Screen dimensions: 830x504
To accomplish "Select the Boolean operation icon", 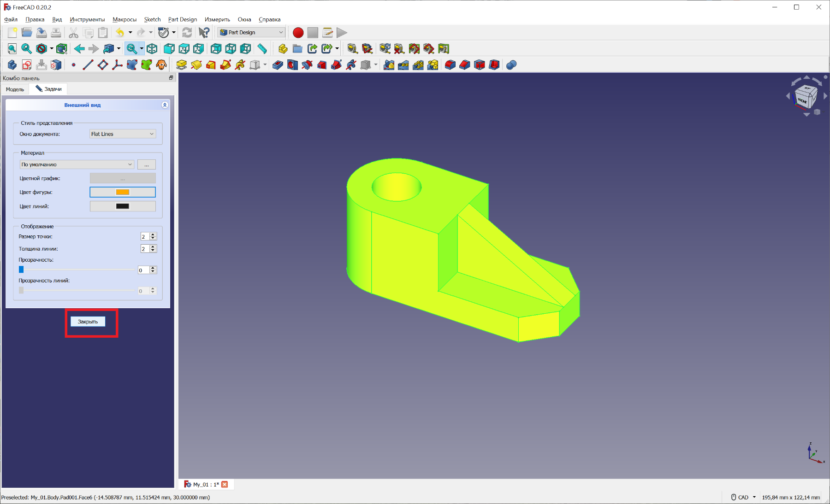I will tap(511, 65).
